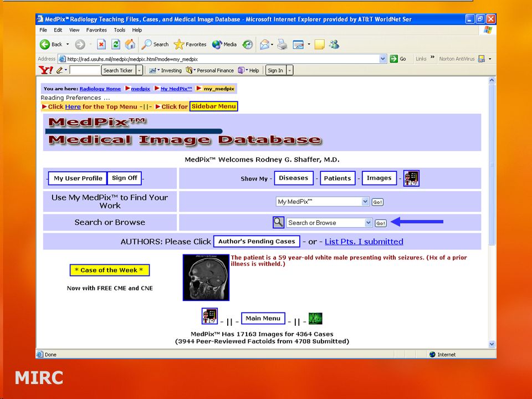The width and height of the screenshot is (532, 399).
Task: Click the green x-ray icon near Main Menu
Action: click(x=315, y=318)
